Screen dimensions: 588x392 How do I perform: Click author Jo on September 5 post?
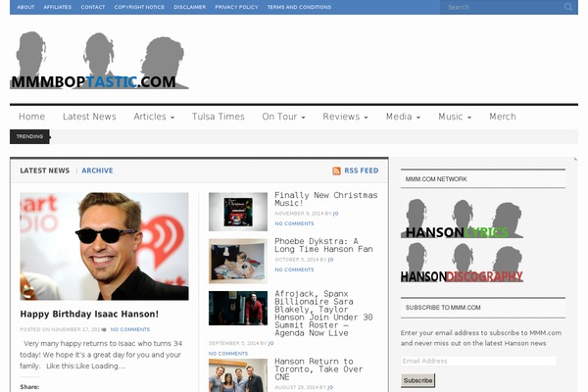(x=270, y=343)
